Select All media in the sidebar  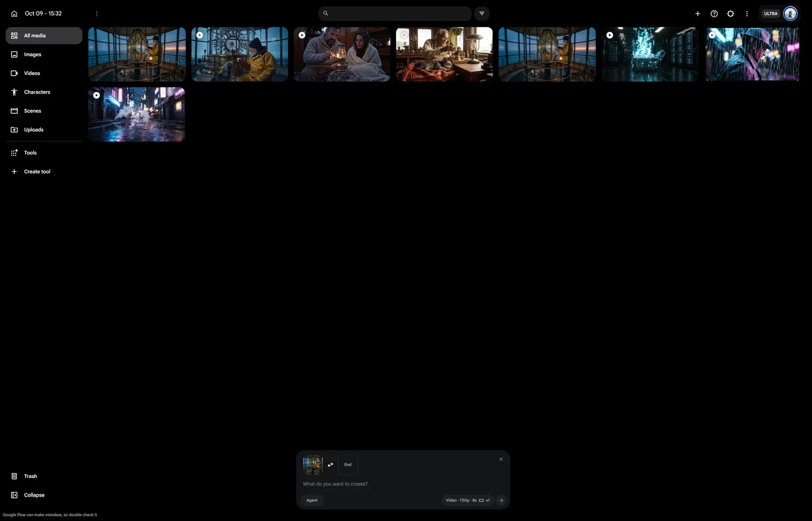pos(44,35)
